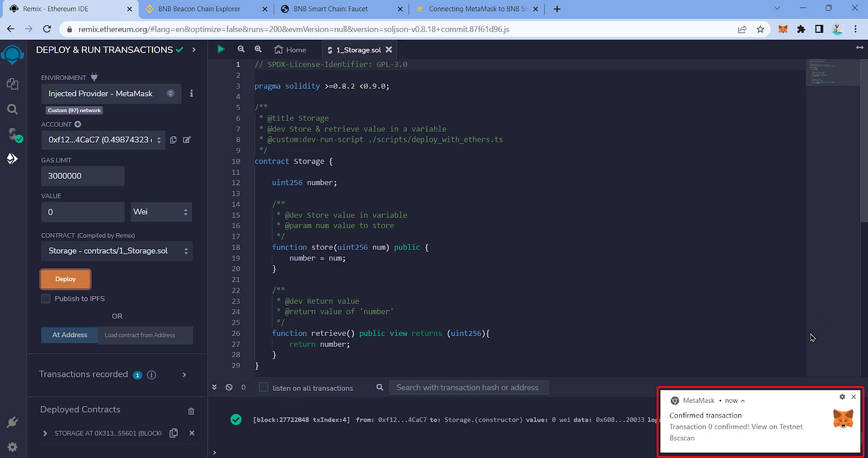Run the active script with the green arrow

pyautogui.click(x=221, y=49)
